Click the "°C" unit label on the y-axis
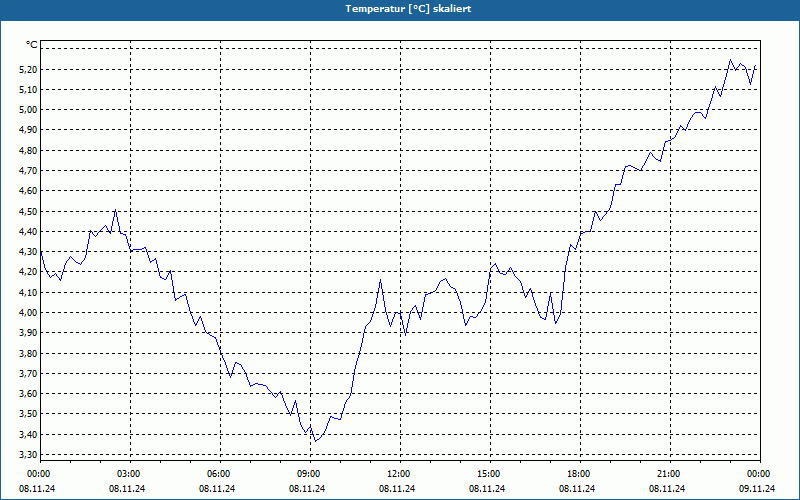 (31, 45)
